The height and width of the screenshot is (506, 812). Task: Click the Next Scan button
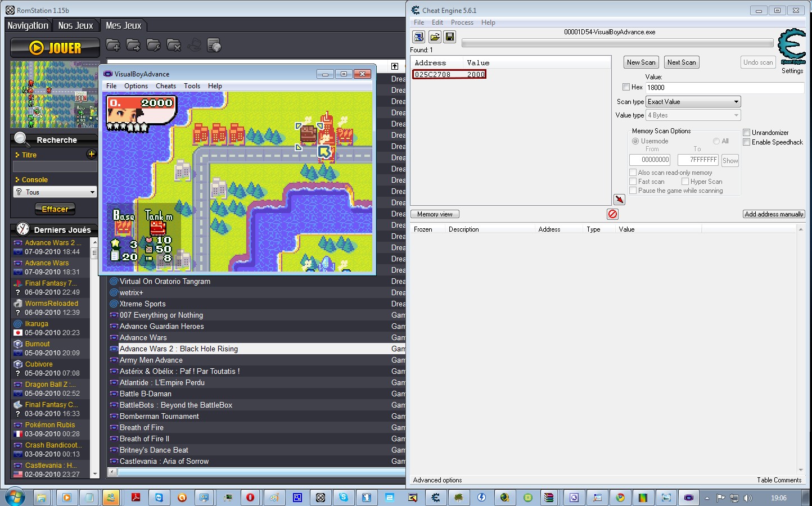point(682,62)
